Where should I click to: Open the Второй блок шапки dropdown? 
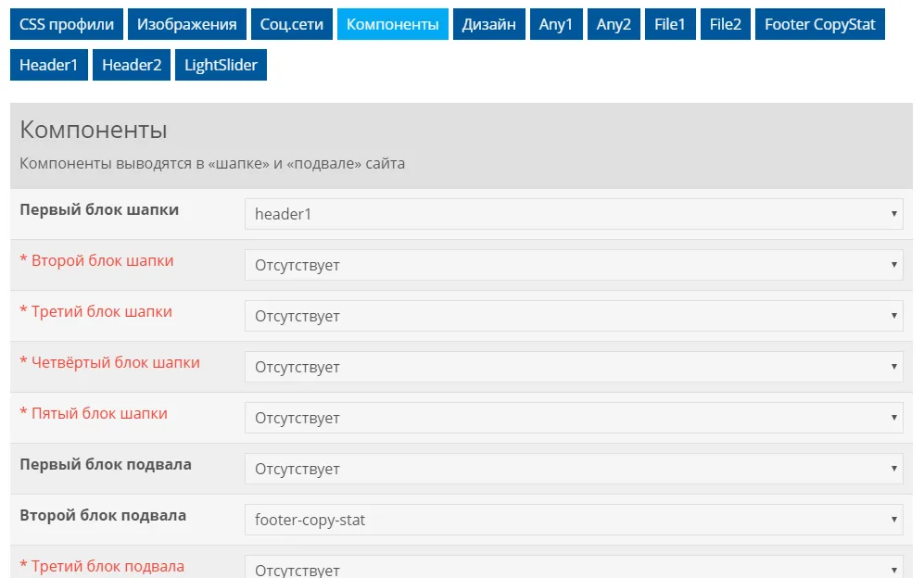[573, 265]
